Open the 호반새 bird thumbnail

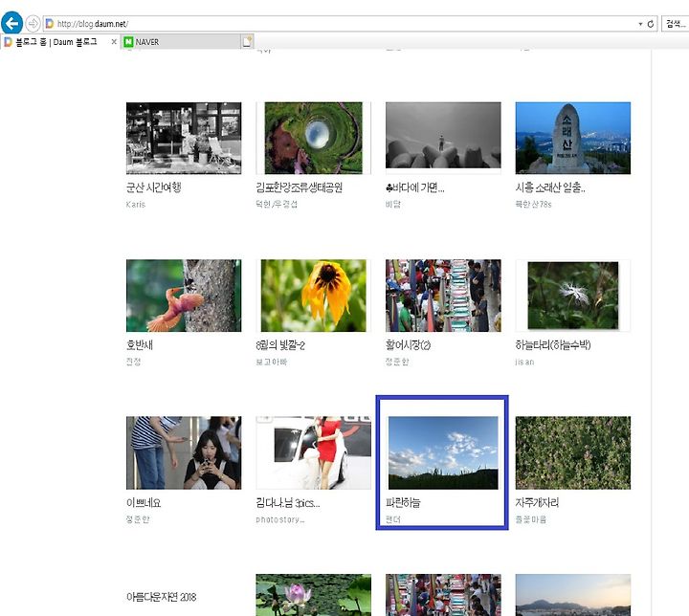[x=184, y=296]
